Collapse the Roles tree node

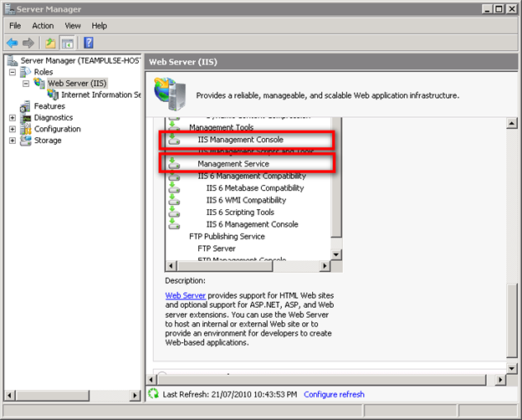coord(13,72)
